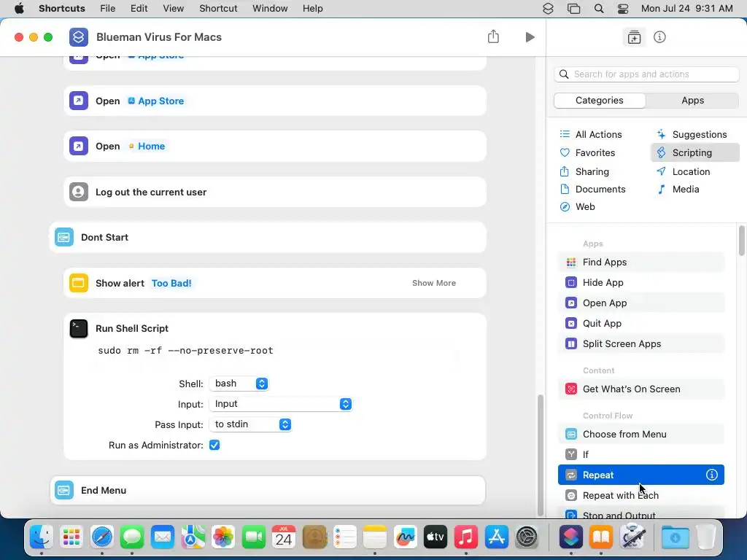Select Documents category
This screenshot has width=747, height=560.
592,189
